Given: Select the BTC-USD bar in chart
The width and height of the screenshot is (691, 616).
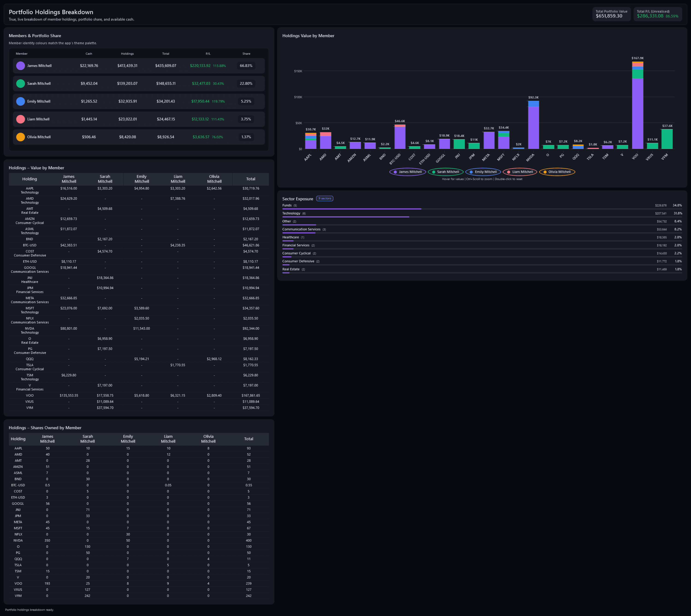Looking at the screenshot, I should point(400,137).
